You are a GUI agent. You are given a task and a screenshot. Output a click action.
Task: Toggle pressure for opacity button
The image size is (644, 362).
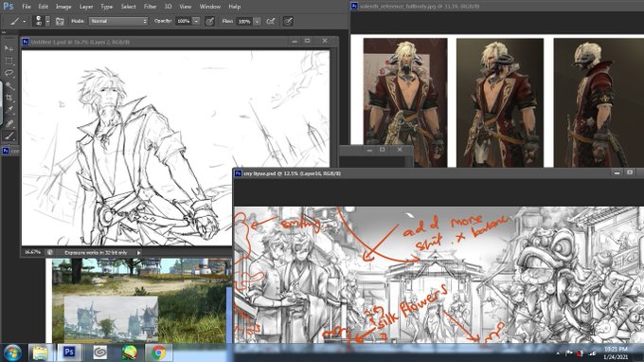pos(209,22)
